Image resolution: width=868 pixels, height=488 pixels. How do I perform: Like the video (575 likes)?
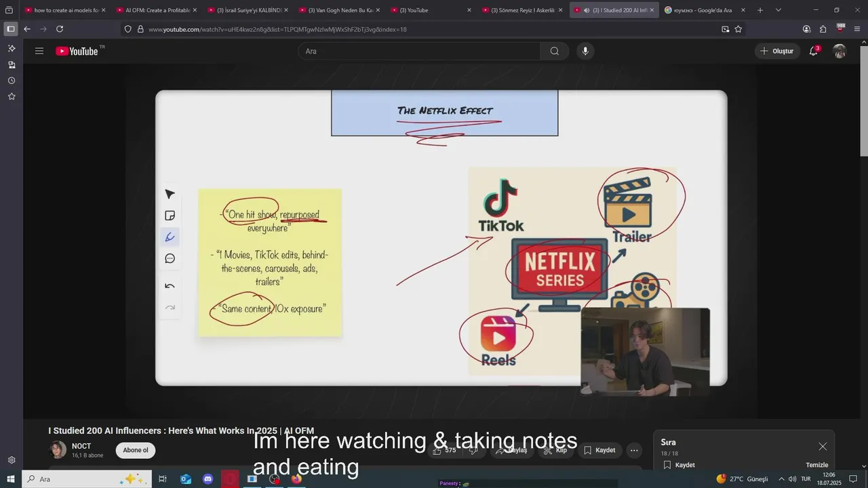(445, 450)
